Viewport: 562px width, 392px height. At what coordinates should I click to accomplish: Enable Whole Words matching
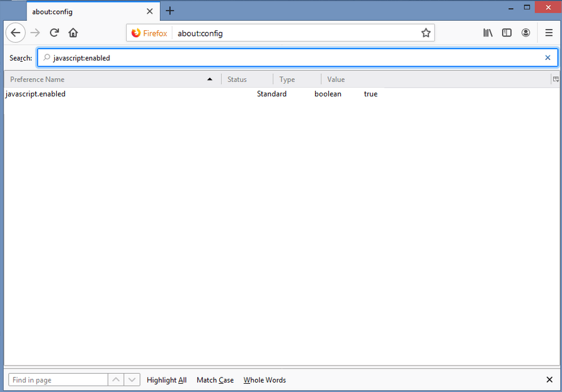coord(265,380)
